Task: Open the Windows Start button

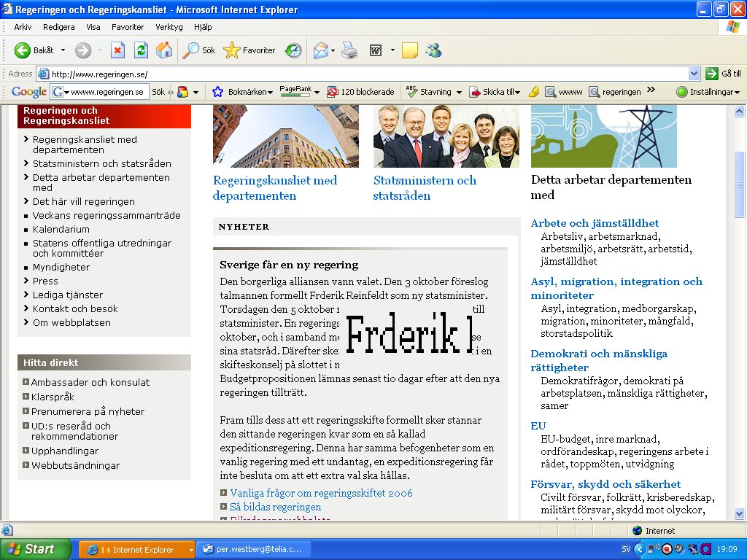Action: coord(35,549)
